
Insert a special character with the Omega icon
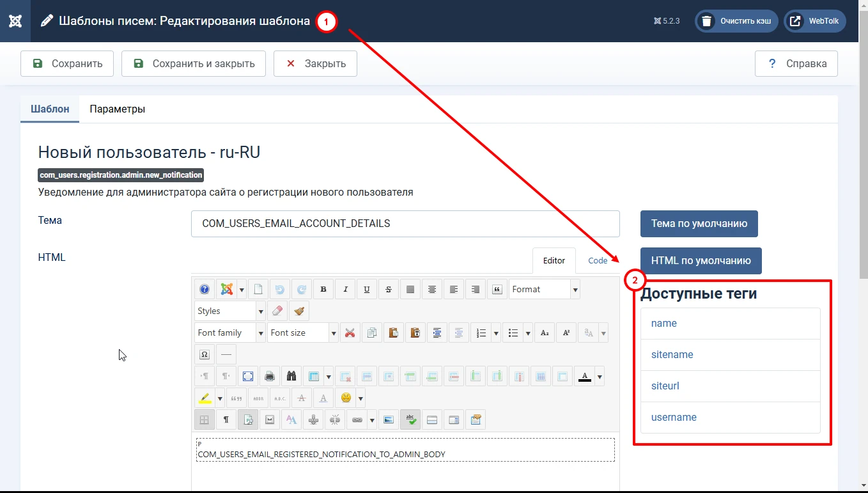[205, 354]
